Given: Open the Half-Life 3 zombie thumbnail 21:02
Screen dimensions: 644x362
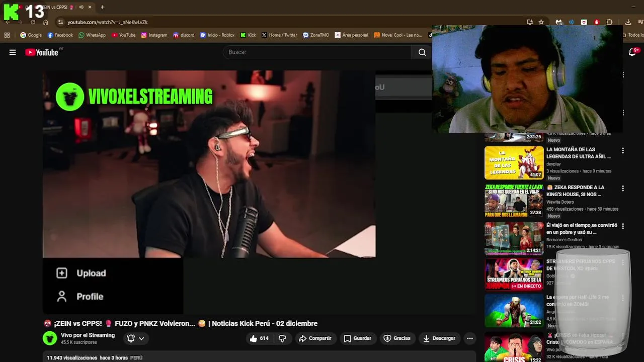Looking at the screenshot, I should [x=514, y=311].
